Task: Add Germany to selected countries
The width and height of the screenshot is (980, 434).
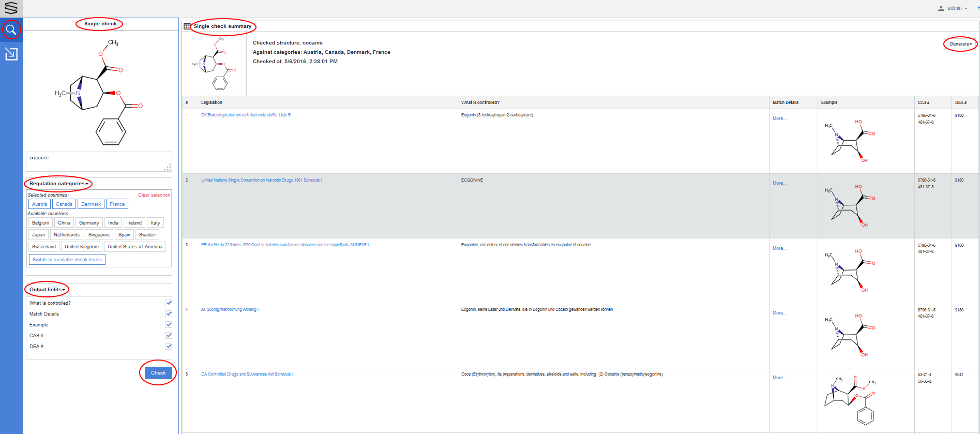Action: [x=89, y=222]
